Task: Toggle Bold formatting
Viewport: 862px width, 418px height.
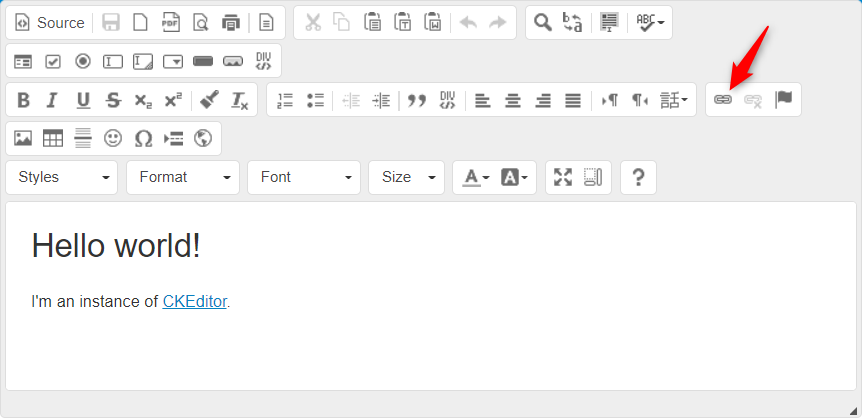Action: (23, 100)
